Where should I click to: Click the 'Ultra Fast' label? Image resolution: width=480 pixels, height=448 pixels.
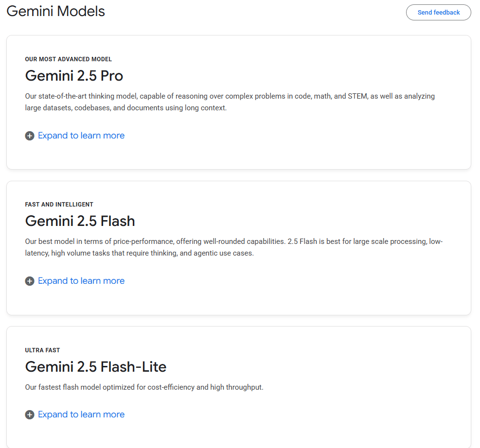[43, 350]
